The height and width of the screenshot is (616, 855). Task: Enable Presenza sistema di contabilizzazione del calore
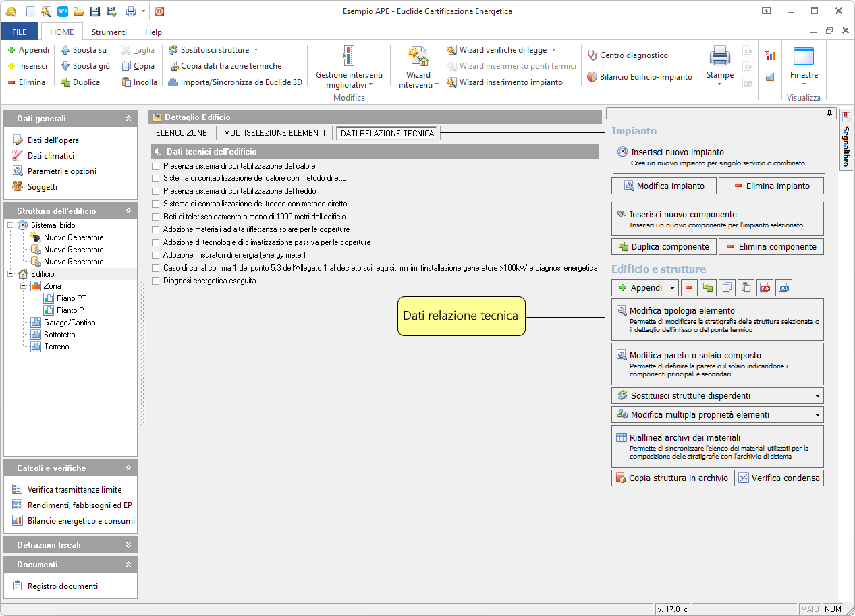156,166
